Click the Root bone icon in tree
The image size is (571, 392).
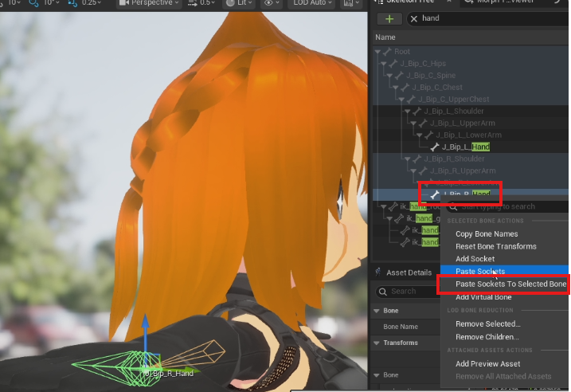386,52
